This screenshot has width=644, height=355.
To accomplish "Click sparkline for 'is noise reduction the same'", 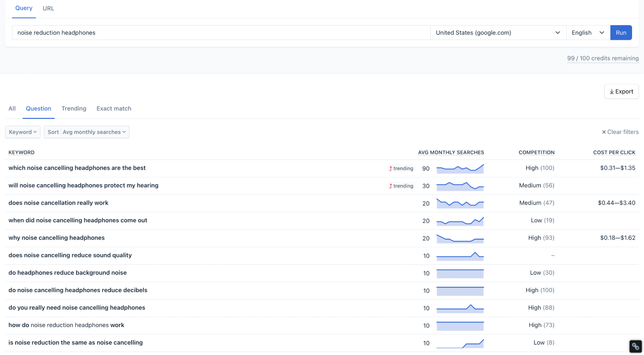I will point(460,343).
